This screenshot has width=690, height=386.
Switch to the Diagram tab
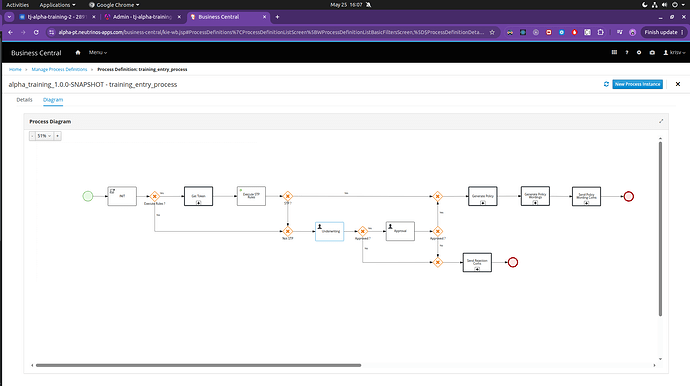[53, 100]
